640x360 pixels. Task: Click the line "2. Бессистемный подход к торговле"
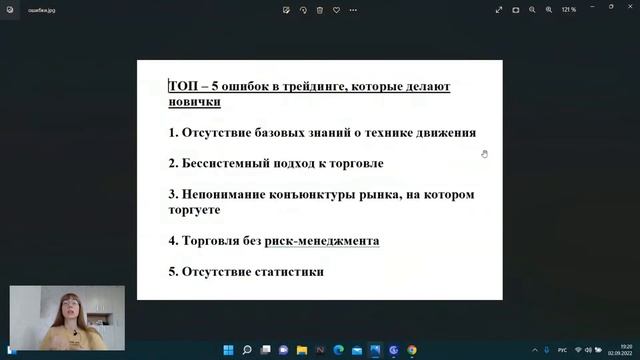coord(276,163)
